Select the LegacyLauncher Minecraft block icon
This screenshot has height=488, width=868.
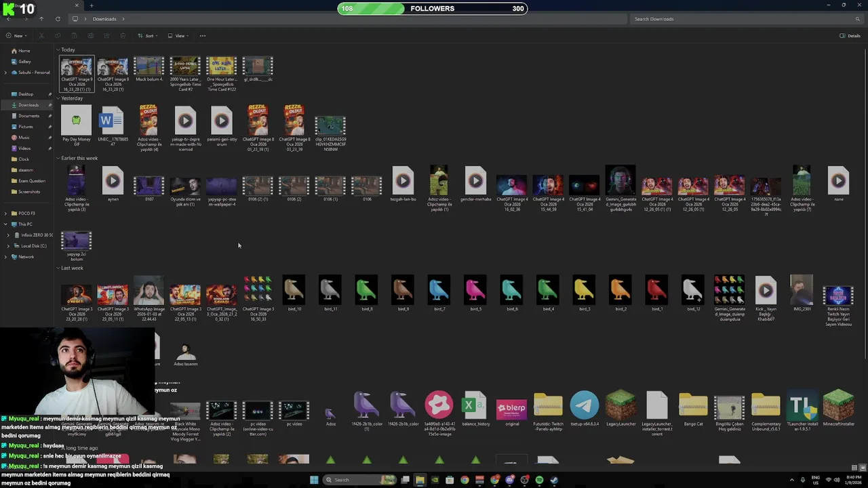(620, 409)
